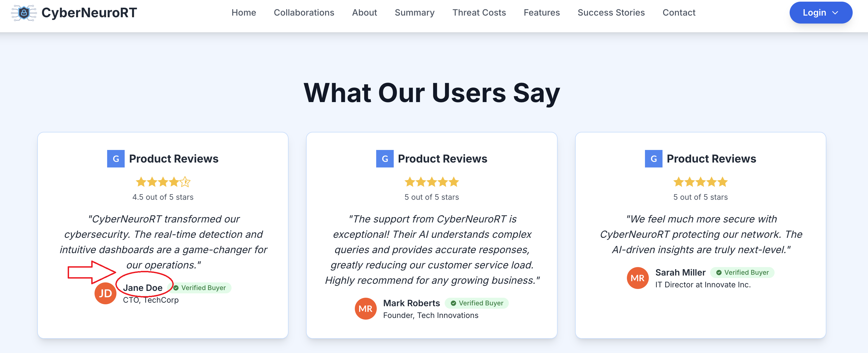Click Sarah Miller's Verified Buyer badge
This screenshot has width=868, height=353.
point(743,273)
